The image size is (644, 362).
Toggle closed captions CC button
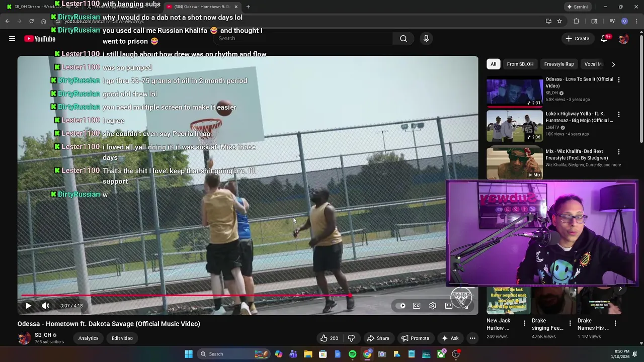tap(417, 306)
